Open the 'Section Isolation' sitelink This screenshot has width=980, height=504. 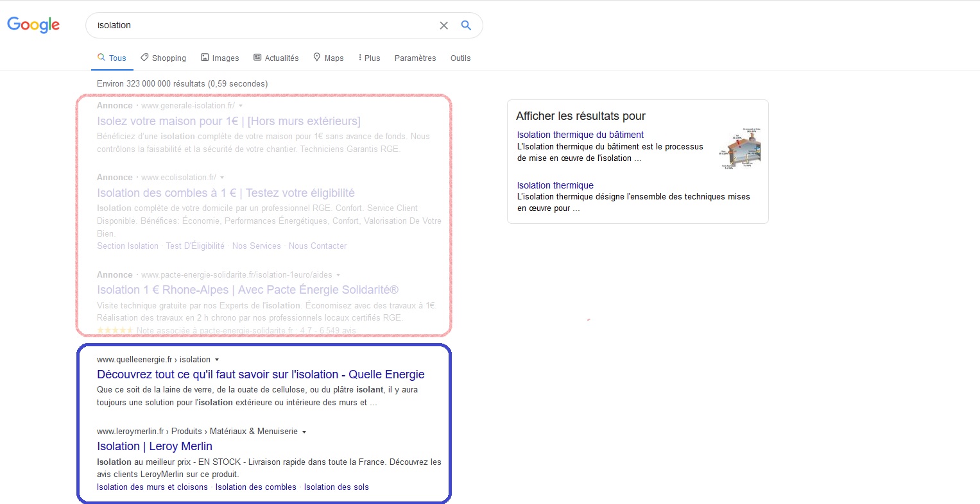click(x=128, y=246)
